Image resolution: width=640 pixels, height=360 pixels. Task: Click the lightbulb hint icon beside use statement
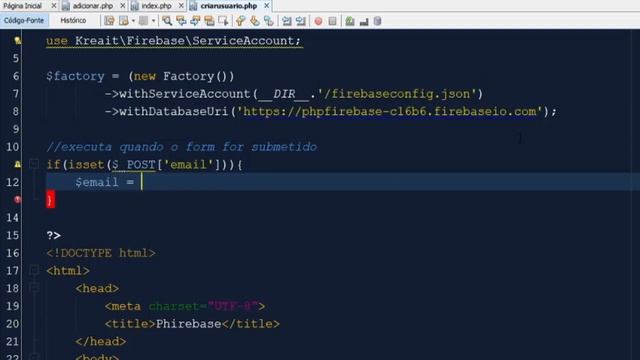coord(17,40)
